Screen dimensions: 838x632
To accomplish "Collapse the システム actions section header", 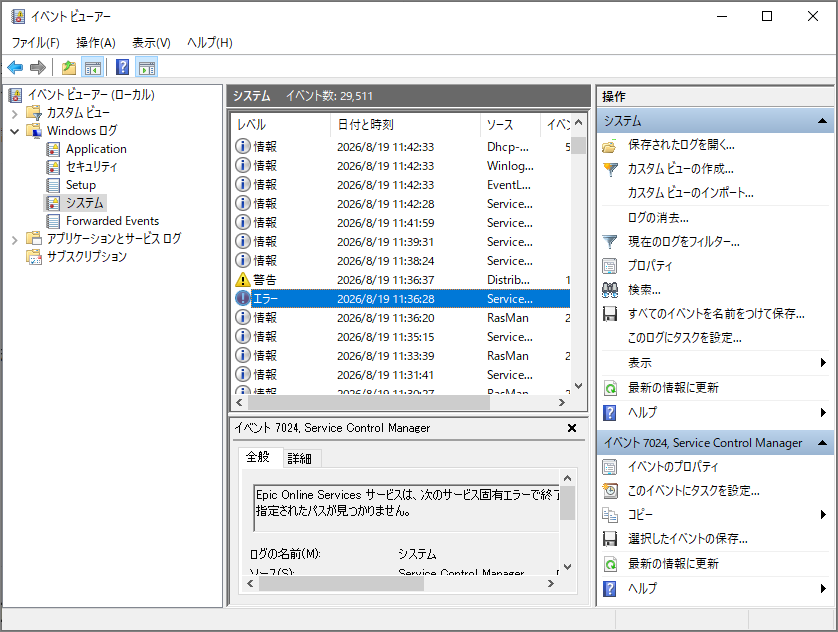I will 823,121.
